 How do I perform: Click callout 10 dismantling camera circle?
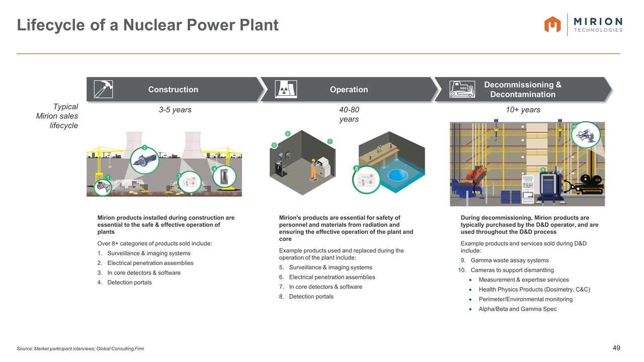tap(587, 134)
